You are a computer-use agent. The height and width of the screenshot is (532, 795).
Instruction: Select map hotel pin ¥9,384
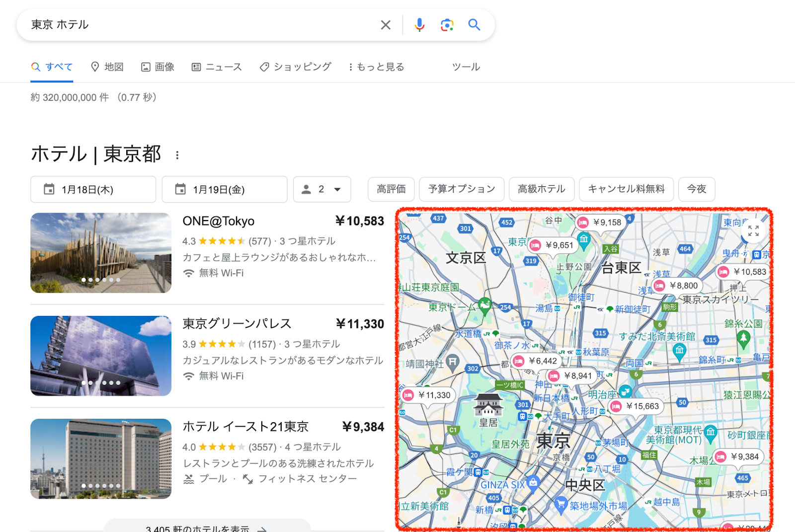tap(738, 456)
